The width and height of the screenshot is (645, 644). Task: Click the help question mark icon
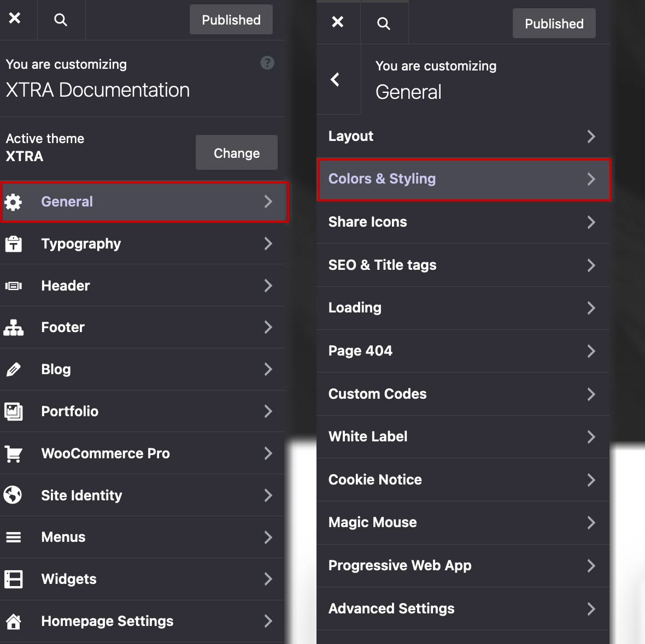(x=267, y=63)
